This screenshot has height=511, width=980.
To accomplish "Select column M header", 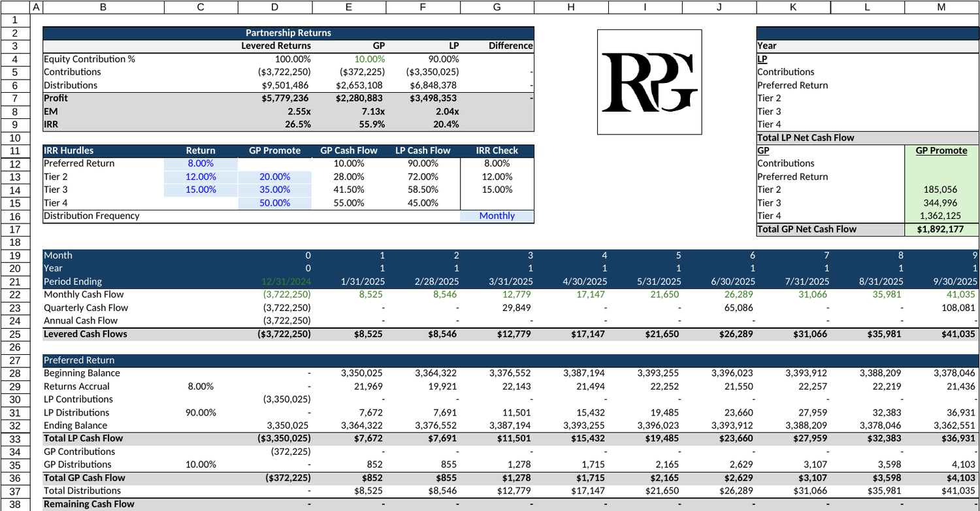I will click(x=942, y=7).
